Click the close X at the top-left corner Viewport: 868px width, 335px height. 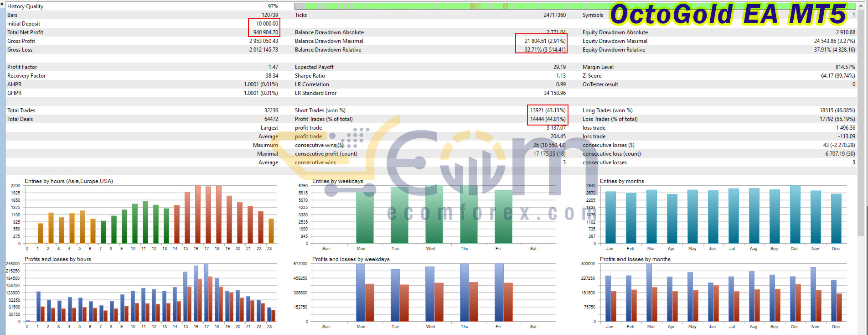click(2, 3)
